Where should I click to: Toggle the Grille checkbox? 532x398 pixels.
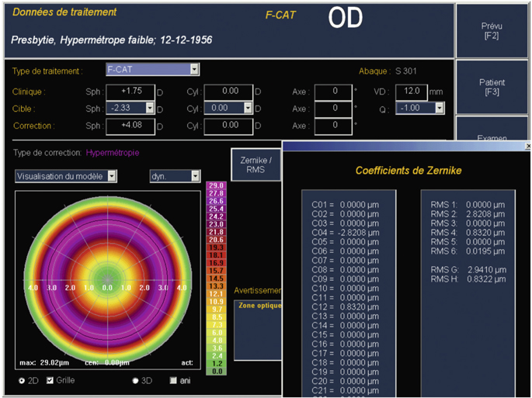[50, 381]
